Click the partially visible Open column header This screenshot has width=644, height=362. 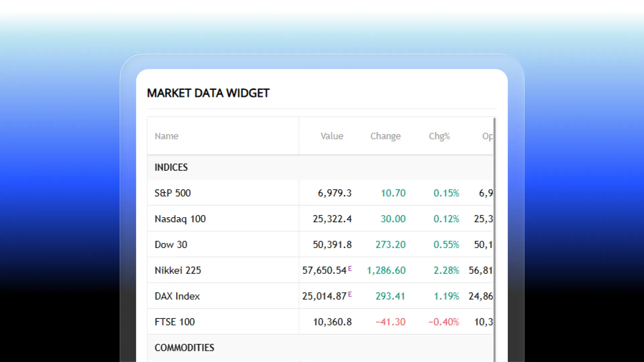click(487, 136)
